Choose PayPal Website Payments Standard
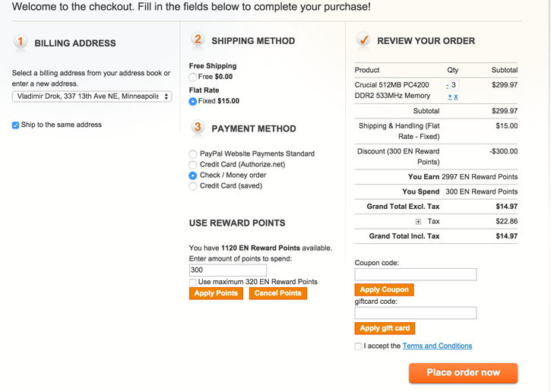This screenshot has height=392, width=551. (193, 154)
